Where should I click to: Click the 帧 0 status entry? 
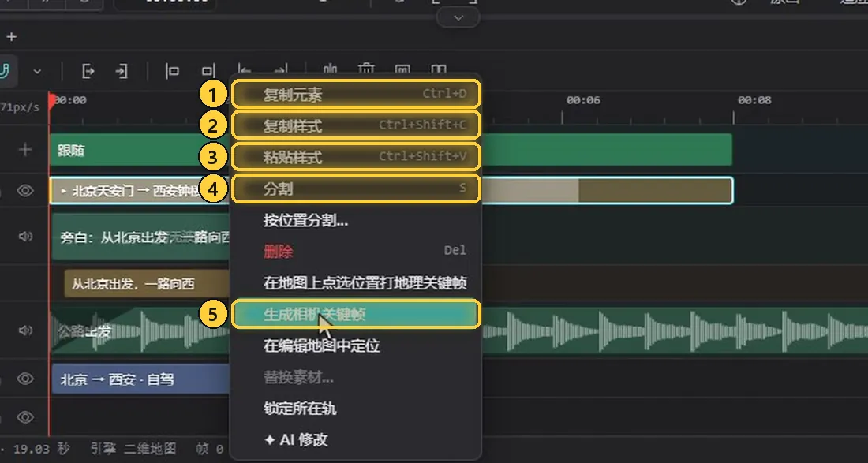pyautogui.click(x=209, y=449)
